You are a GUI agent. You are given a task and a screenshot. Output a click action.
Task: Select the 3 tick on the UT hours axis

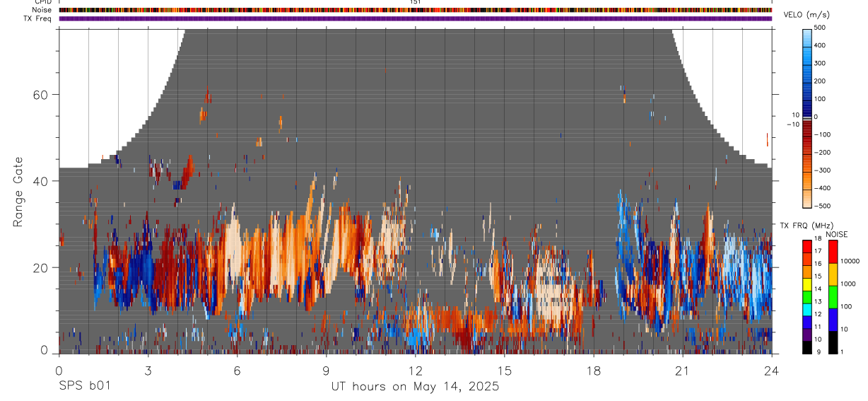coord(148,371)
